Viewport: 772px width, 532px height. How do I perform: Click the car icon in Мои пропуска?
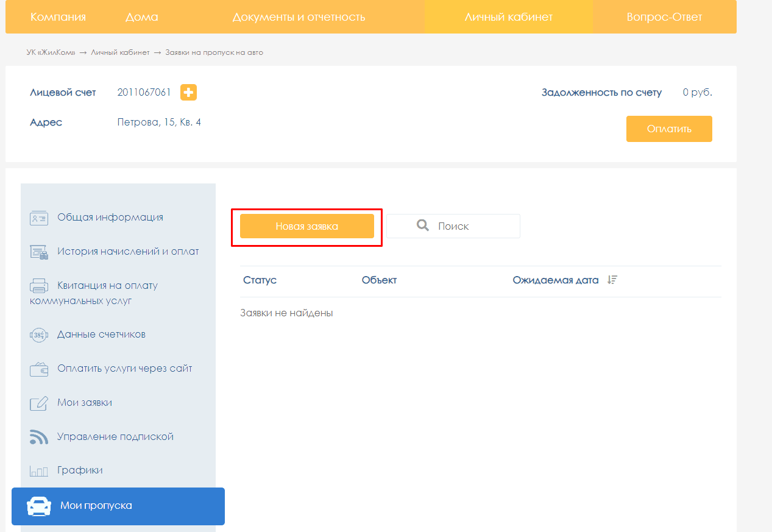click(39, 506)
